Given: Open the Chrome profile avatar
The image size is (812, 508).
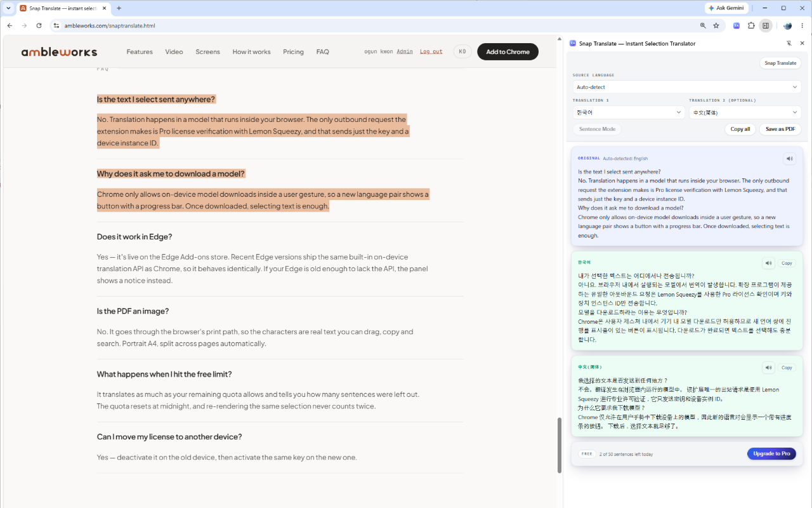Looking at the screenshot, I should pyautogui.click(x=787, y=25).
